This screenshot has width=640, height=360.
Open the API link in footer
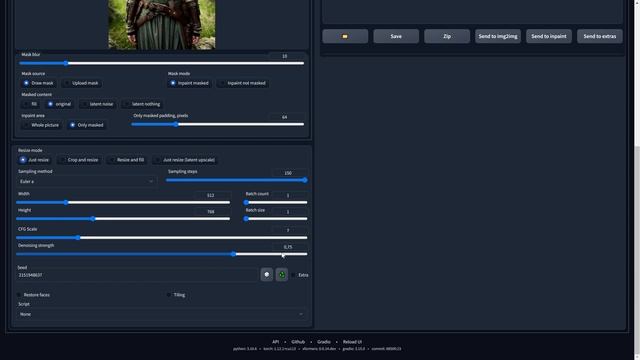pos(276,342)
